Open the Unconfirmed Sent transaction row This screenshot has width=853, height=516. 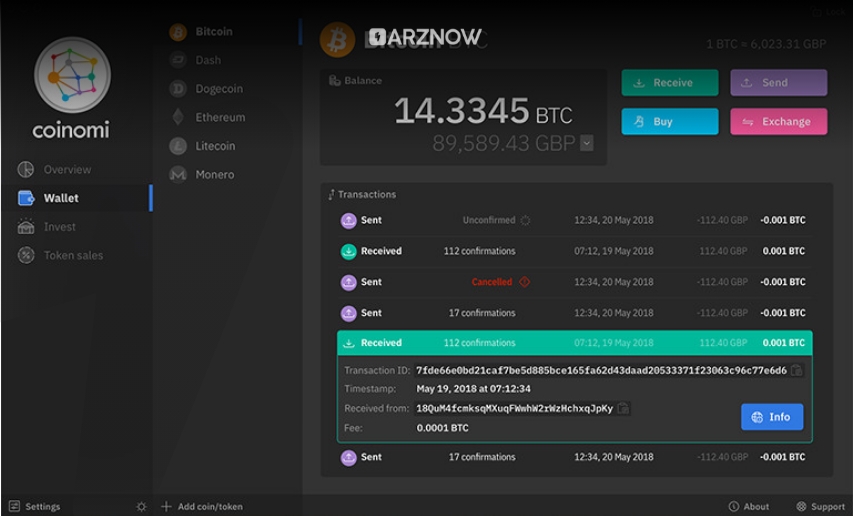(x=573, y=220)
